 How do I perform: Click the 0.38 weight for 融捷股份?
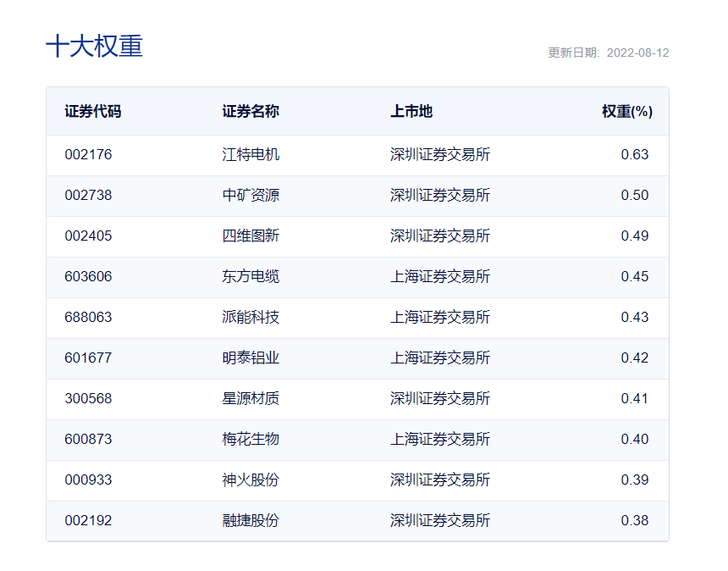(634, 521)
